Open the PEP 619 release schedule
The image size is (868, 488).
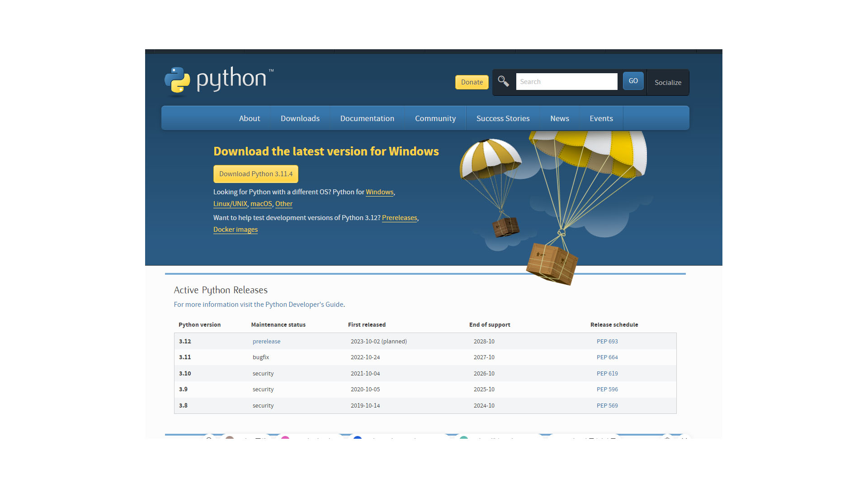pos(607,374)
